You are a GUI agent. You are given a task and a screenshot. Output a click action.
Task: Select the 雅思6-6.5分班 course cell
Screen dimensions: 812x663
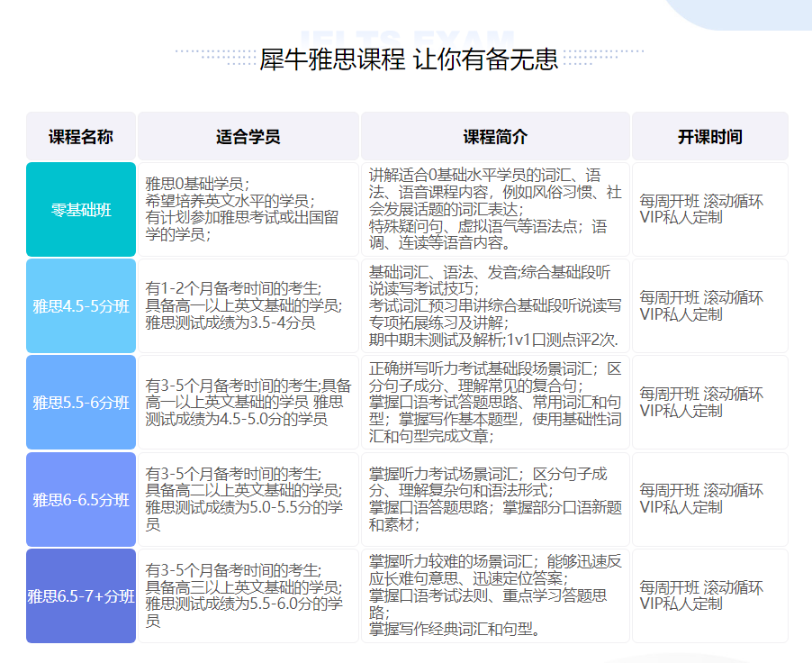(x=81, y=499)
